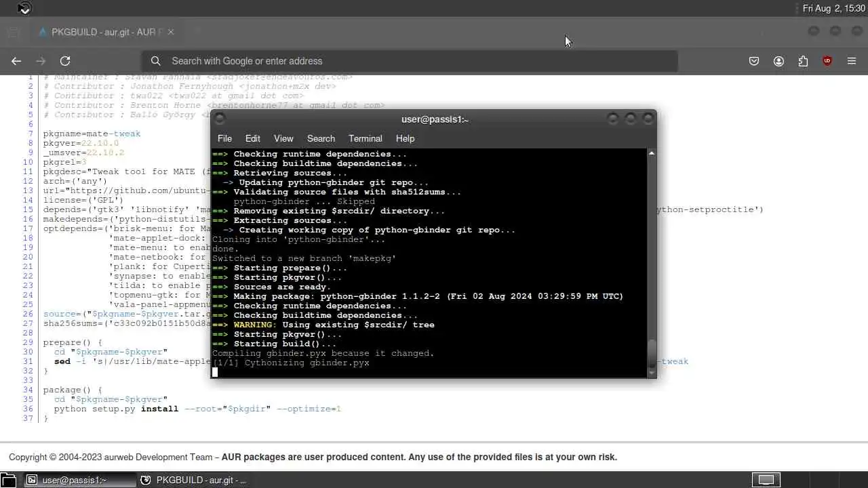Click the uBlock Origin shield icon
868x488 pixels.
[827, 61]
